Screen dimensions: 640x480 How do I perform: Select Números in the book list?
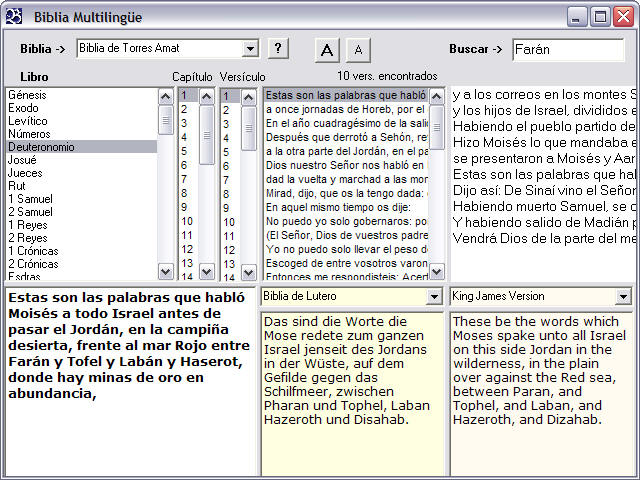(x=82, y=134)
